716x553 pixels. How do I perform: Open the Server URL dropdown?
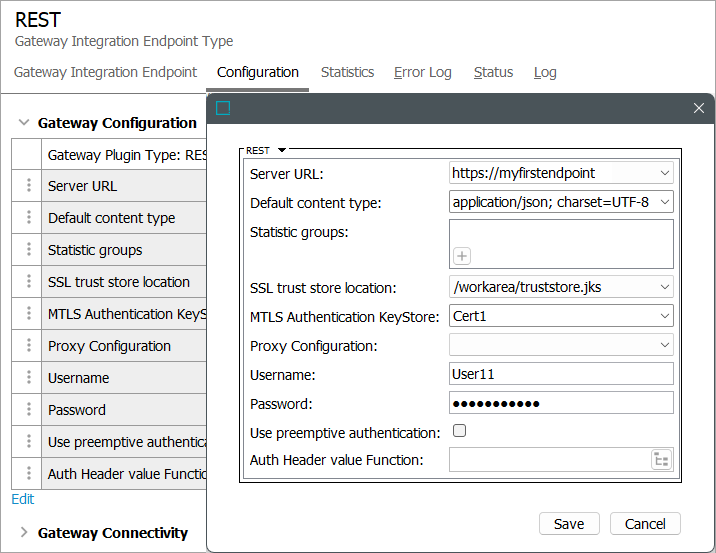click(665, 173)
